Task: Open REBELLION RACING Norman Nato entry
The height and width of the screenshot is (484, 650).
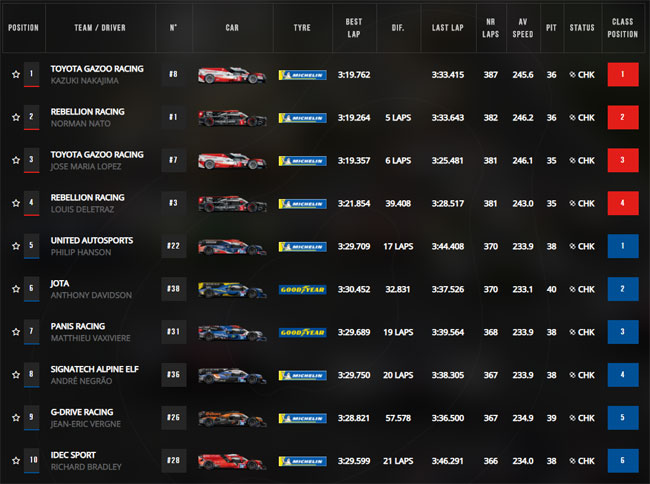Action: pyautogui.click(x=87, y=118)
